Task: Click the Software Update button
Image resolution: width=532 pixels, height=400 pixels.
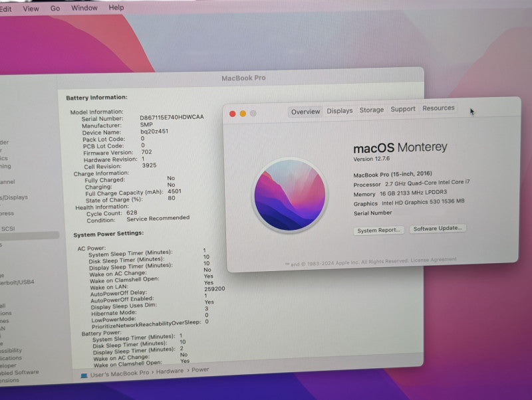Action: coord(438,229)
